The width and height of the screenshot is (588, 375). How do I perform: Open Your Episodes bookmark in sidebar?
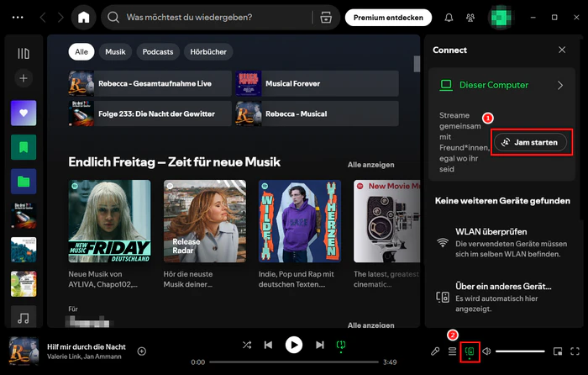coord(24,147)
